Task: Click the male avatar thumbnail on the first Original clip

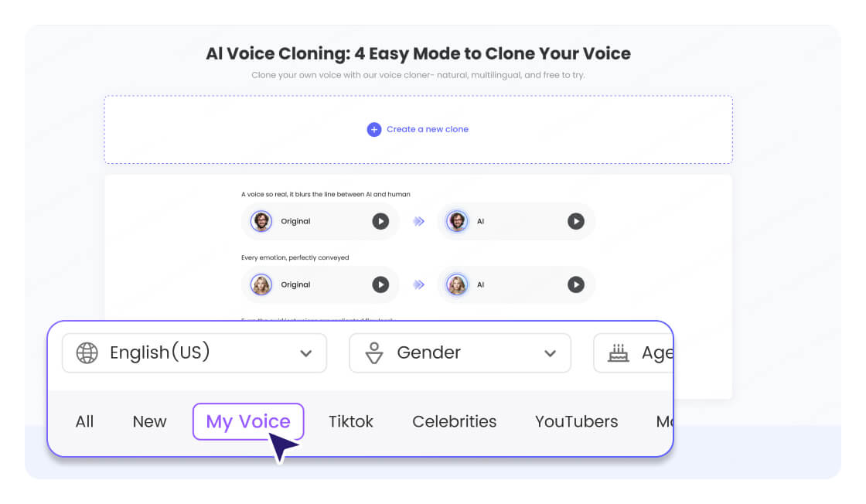Action: [261, 221]
